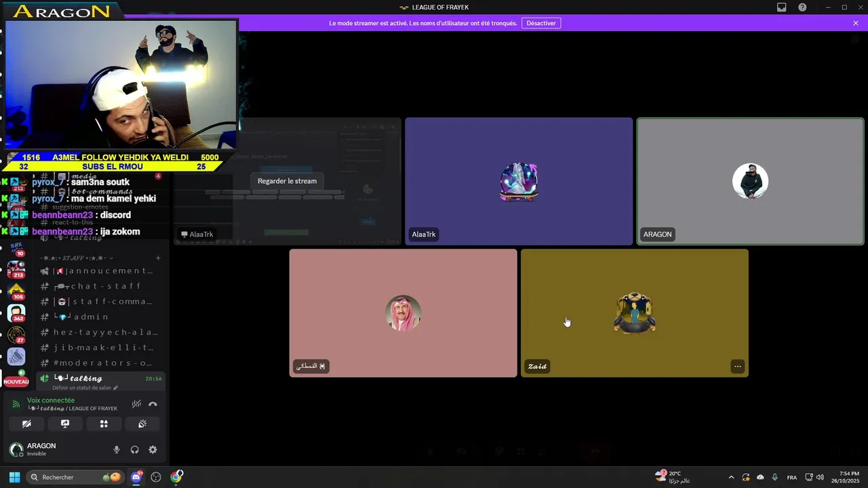
Task: Open more options on Zaid's tile
Action: 737,367
